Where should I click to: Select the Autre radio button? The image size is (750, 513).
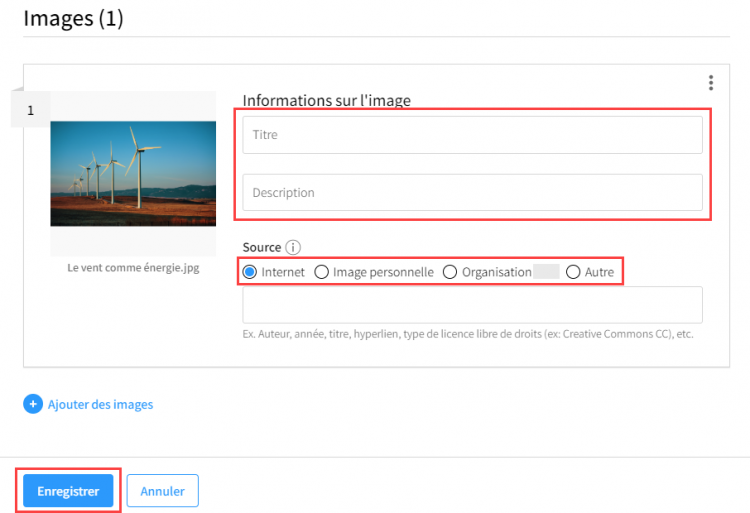pos(573,272)
